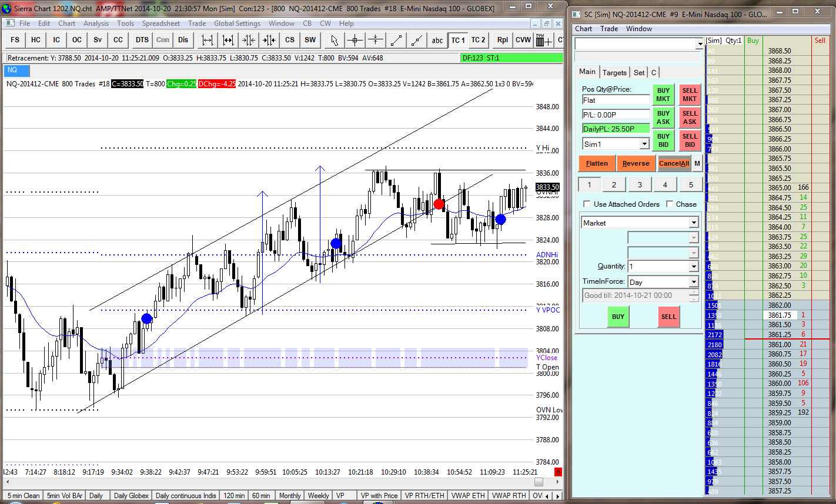Click the FS toolbar button
Screen dimensions: 836x504
coord(15,40)
